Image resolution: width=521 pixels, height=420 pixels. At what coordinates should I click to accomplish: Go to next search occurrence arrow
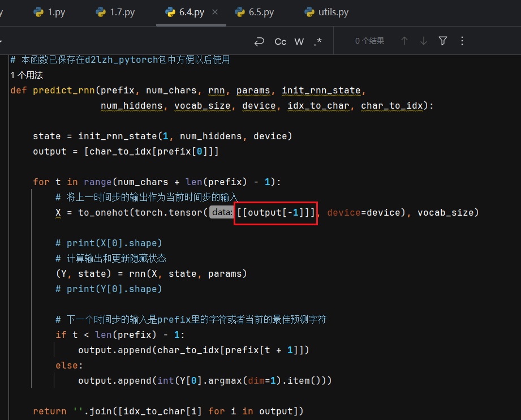[x=424, y=41]
